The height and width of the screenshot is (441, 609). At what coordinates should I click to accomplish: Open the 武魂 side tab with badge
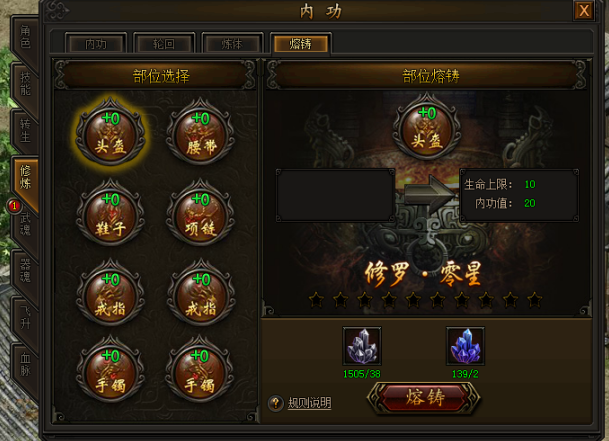pos(25,224)
